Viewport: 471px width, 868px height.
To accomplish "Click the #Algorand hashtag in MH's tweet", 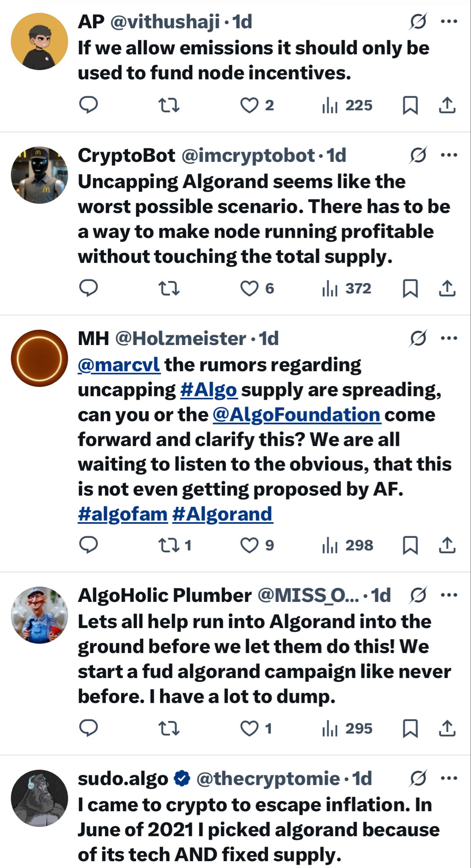I will click(x=222, y=514).
